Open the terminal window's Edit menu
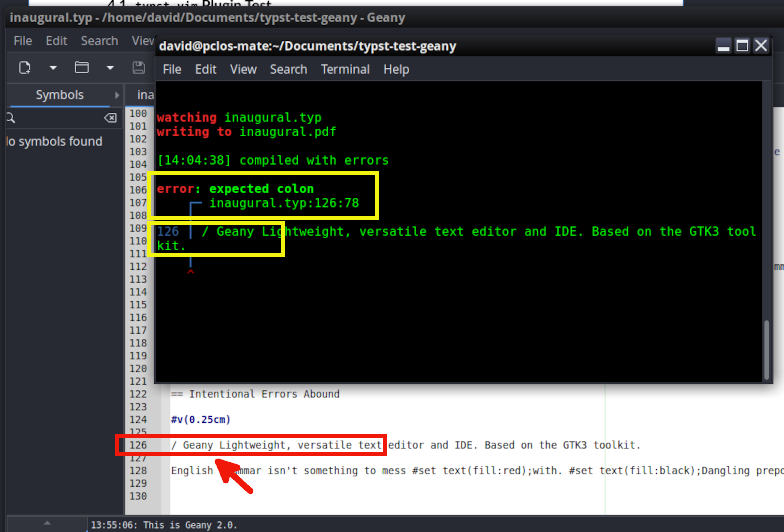The height and width of the screenshot is (532, 784). pyautogui.click(x=206, y=70)
